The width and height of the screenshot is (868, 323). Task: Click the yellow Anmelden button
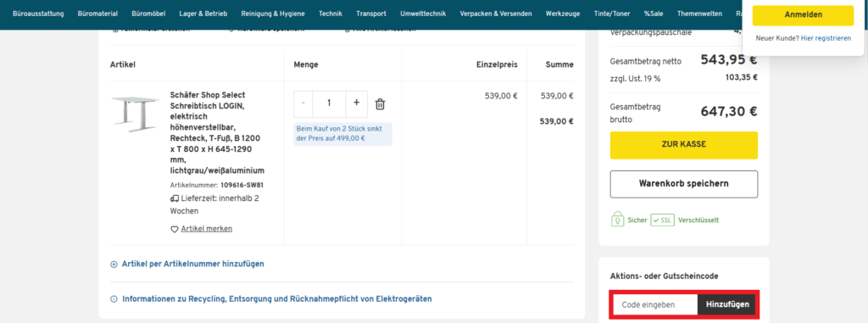pyautogui.click(x=803, y=15)
